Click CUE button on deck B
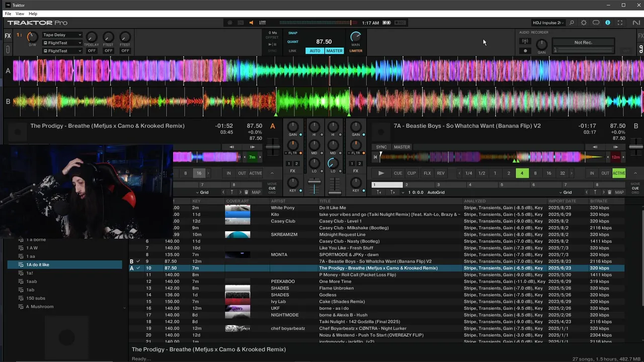 (398, 173)
